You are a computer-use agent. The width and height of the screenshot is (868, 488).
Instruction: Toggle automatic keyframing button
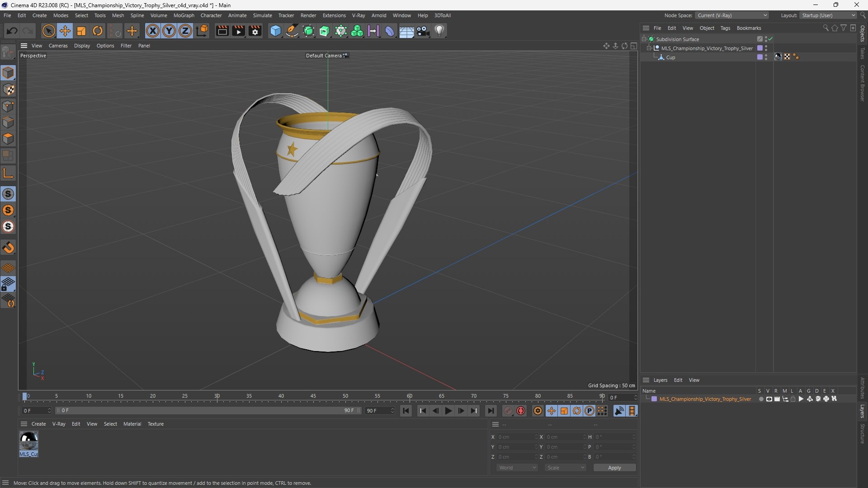click(x=521, y=411)
